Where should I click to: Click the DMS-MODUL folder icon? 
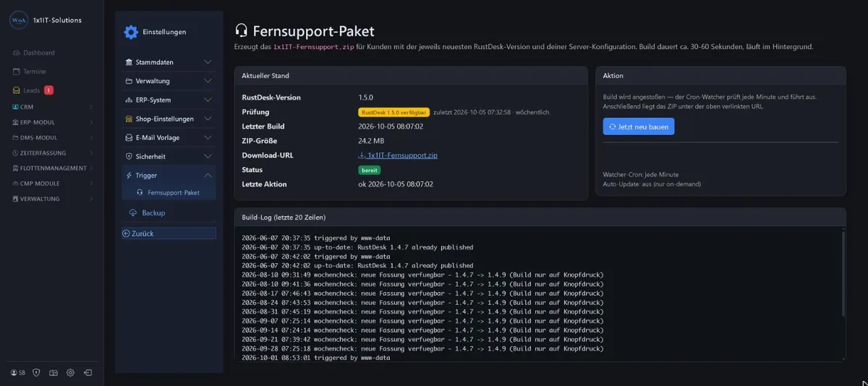tap(14, 137)
